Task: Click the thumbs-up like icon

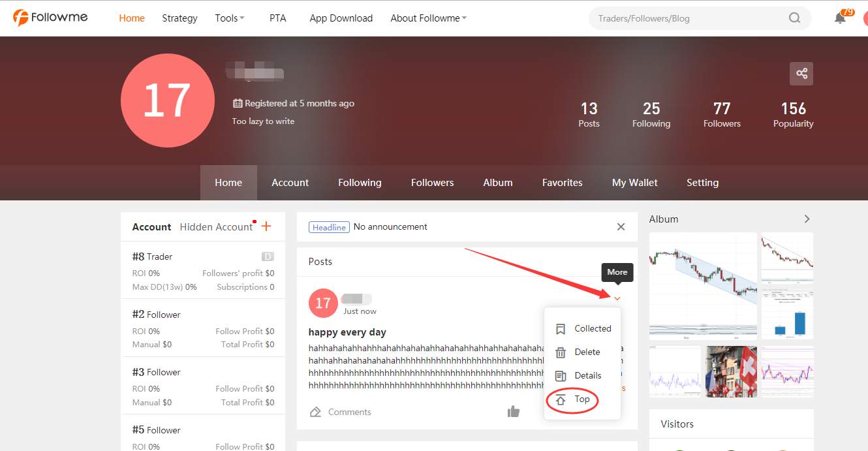Action: click(514, 411)
